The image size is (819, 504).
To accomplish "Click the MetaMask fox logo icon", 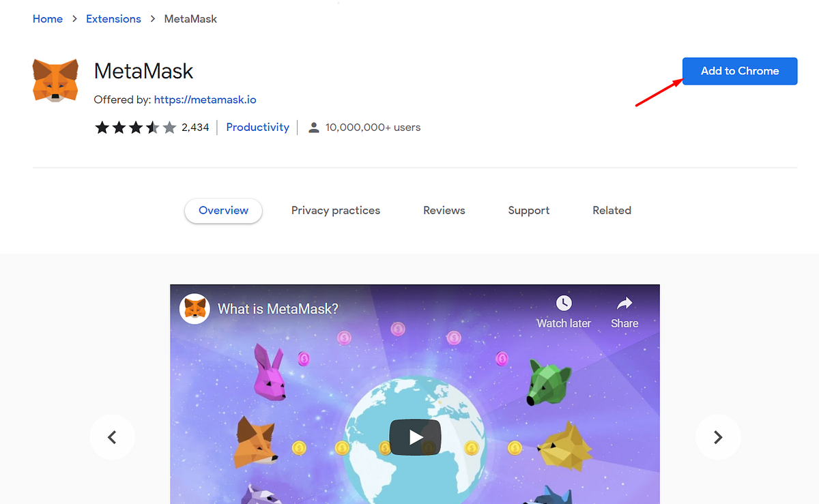I will point(55,80).
